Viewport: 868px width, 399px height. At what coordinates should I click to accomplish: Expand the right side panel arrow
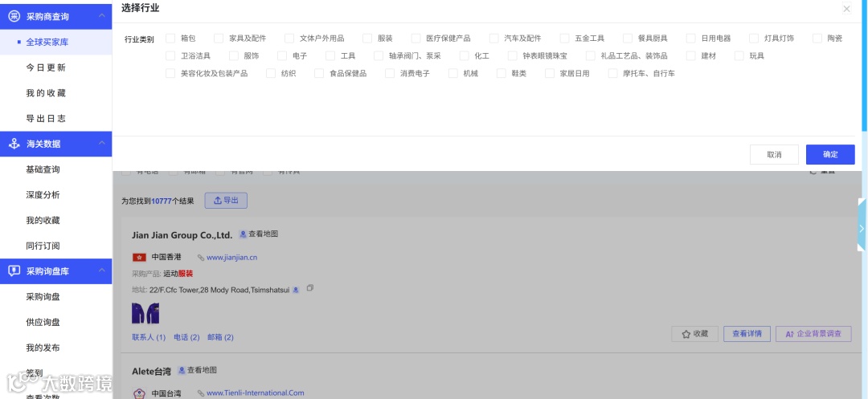pos(862,228)
